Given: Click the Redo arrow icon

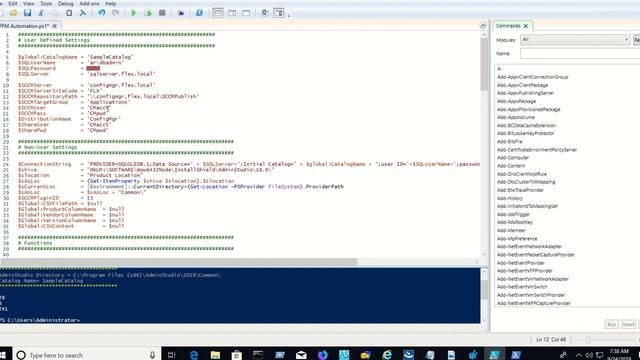Looking at the screenshot, I should (x=116, y=13).
